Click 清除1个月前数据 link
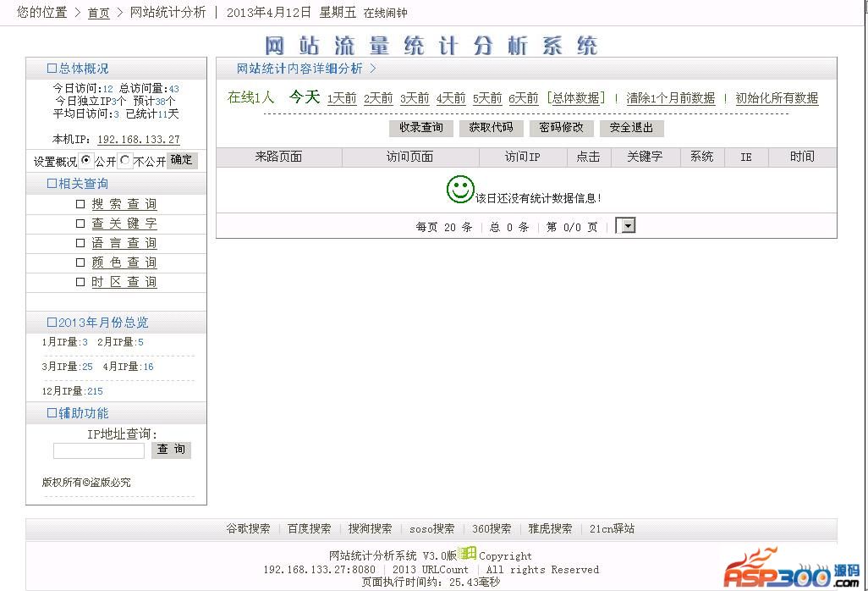This screenshot has height=591, width=868. [670, 98]
